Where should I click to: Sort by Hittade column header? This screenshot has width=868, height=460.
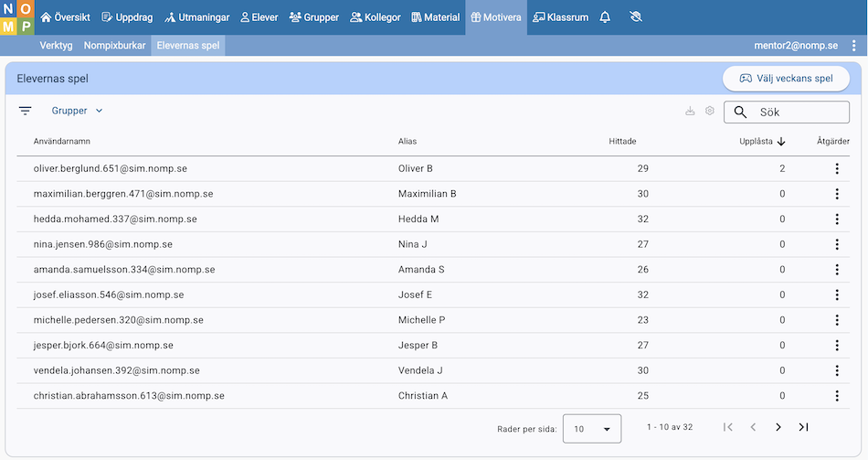click(x=622, y=141)
